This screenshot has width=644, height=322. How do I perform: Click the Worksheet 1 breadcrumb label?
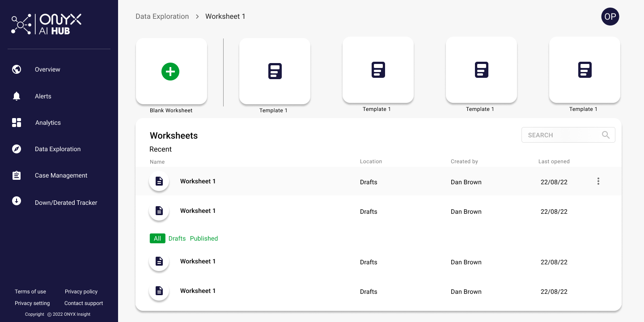pyautogui.click(x=225, y=17)
